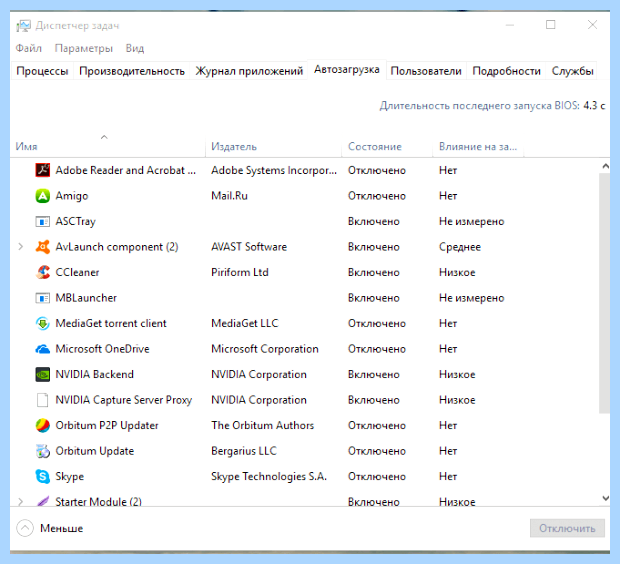Click the scrollbar down arrow
Screen dimensions: 620x564
pyautogui.click(x=605, y=498)
